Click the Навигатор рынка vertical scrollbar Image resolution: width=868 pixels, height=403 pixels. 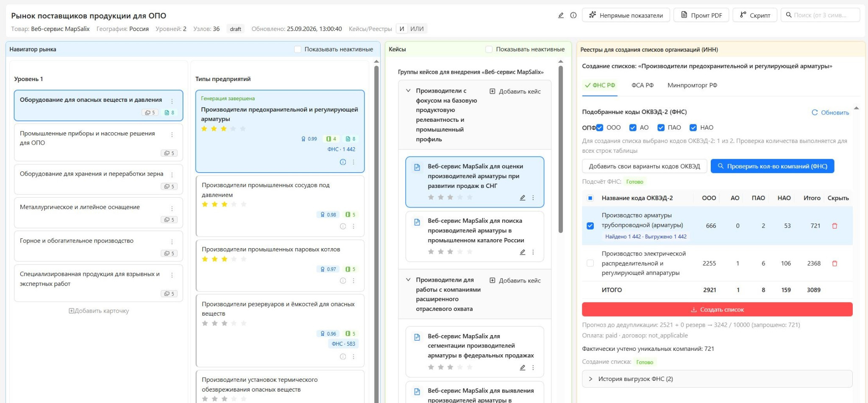[x=376, y=233]
